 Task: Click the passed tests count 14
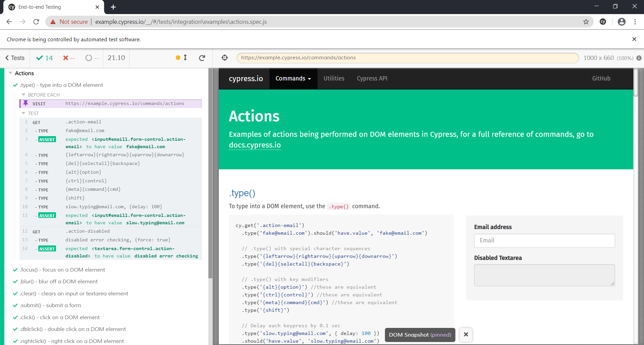(44, 58)
